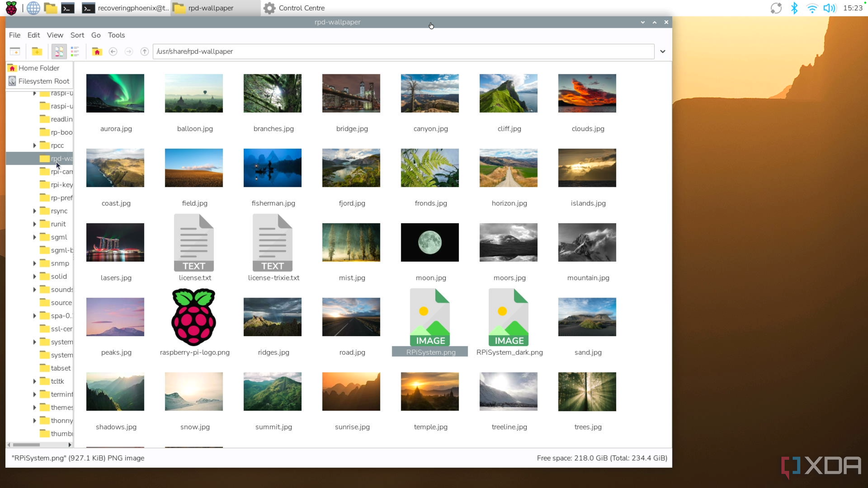Select Home Folder in the sidebar
This screenshot has height=488, width=868.
pos(39,68)
